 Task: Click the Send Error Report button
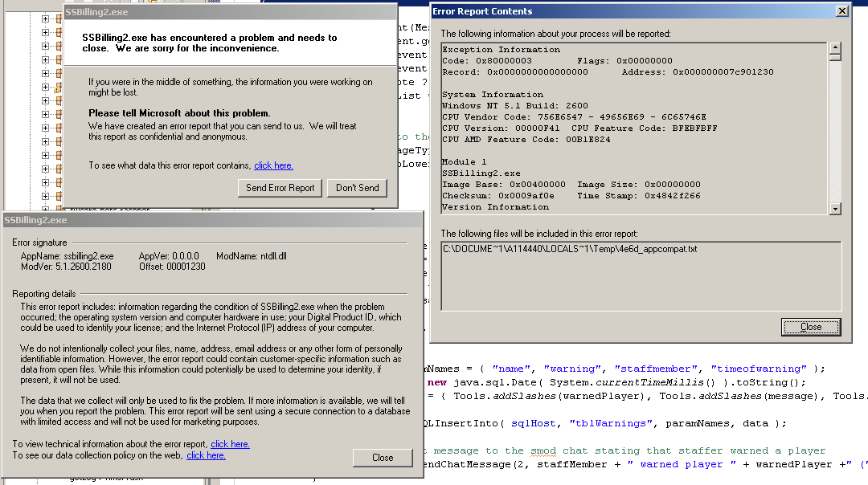click(x=280, y=188)
